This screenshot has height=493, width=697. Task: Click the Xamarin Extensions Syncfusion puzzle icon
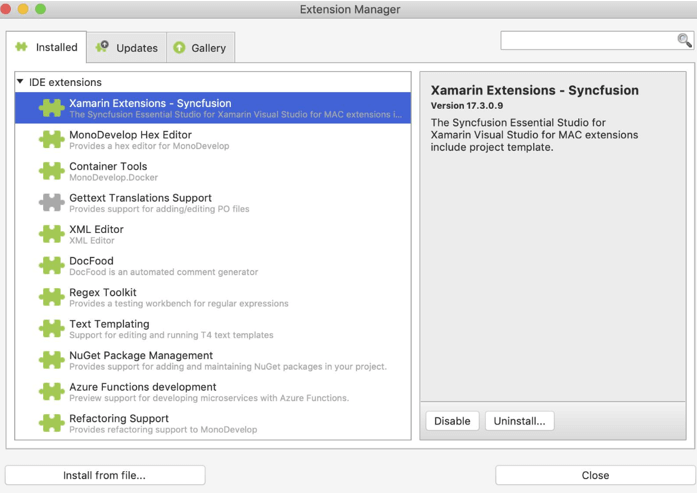51,108
